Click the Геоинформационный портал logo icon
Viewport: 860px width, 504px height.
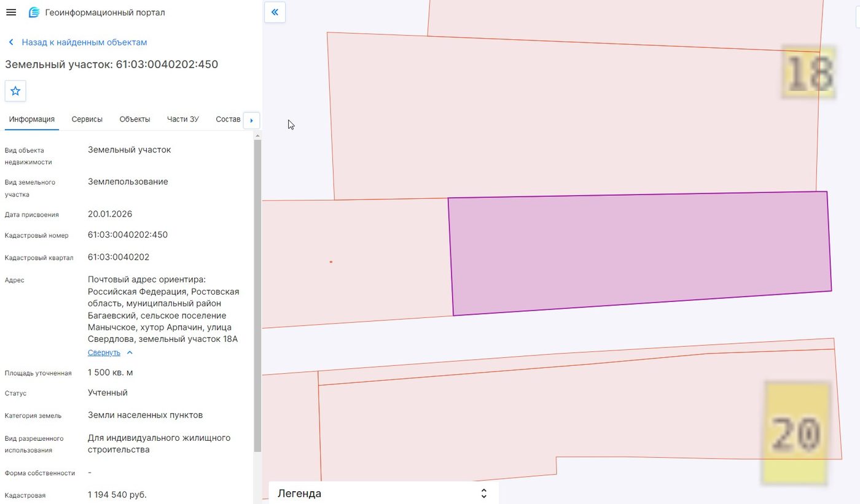(34, 12)
